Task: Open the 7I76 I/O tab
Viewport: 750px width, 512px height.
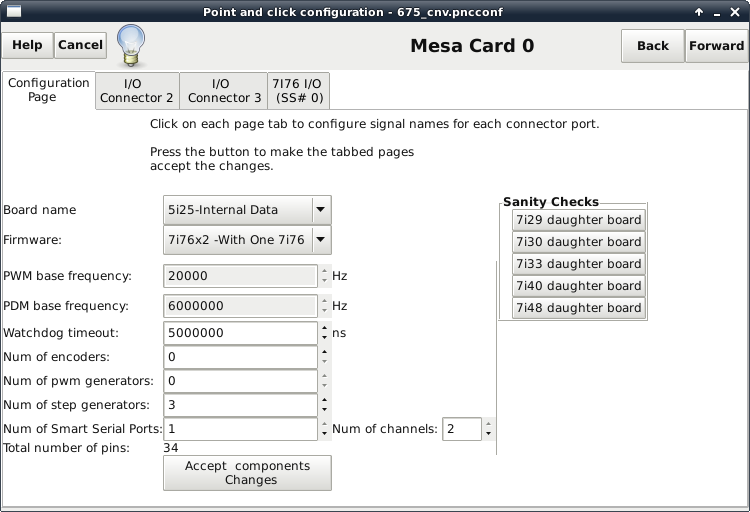Action: coord(298,91)
